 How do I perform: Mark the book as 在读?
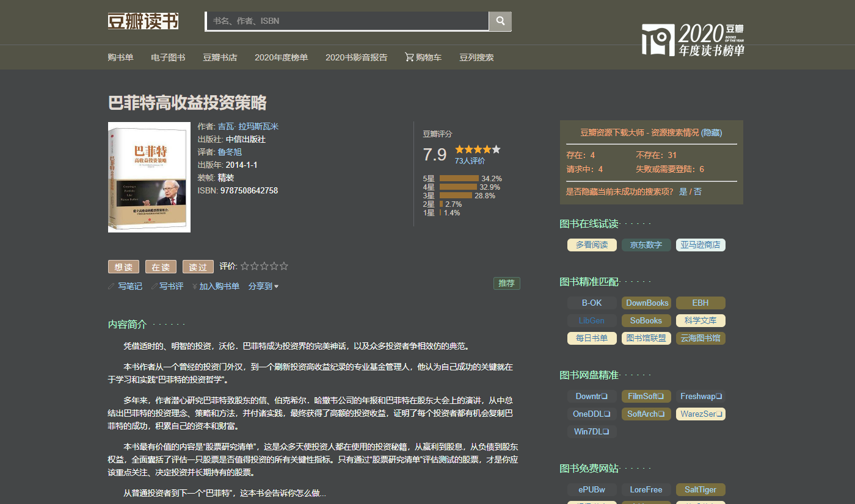[161, 267]
